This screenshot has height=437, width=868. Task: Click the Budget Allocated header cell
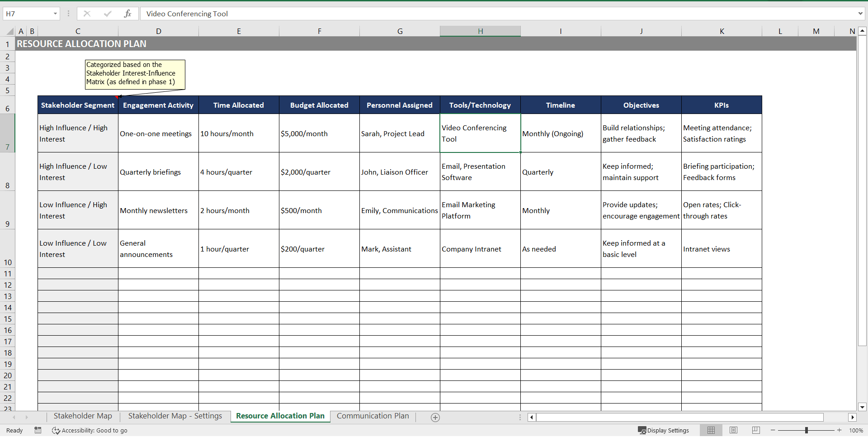pos(319,105)
